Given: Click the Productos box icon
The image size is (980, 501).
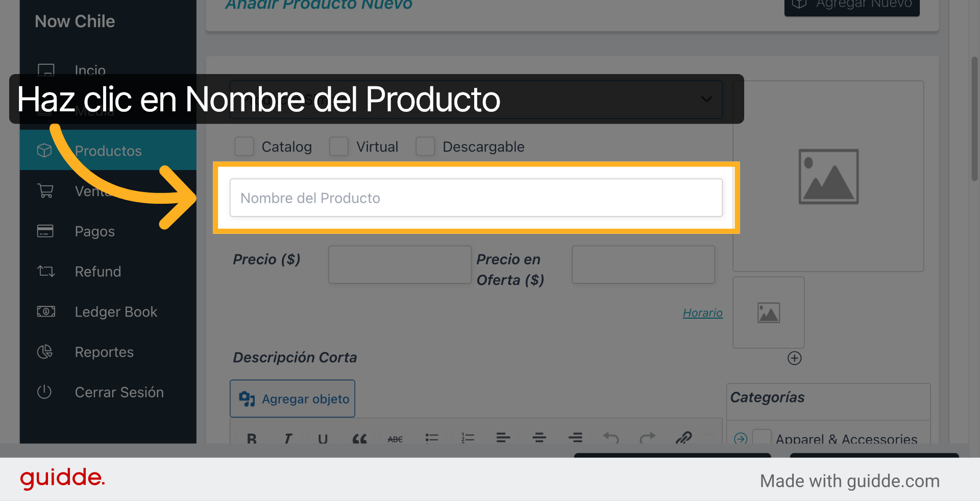Looking at the screenshot, I should [x=44, y=150].
